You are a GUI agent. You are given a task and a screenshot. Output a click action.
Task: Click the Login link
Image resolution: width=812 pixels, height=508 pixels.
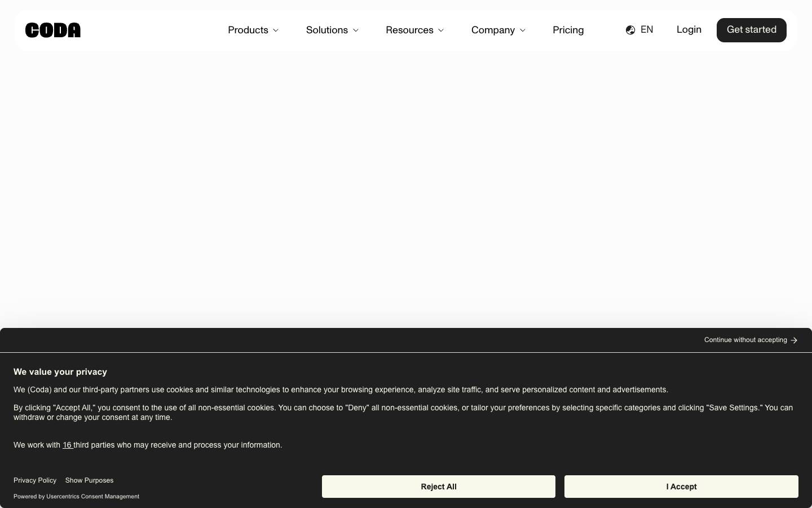click(x=689, y=29)
